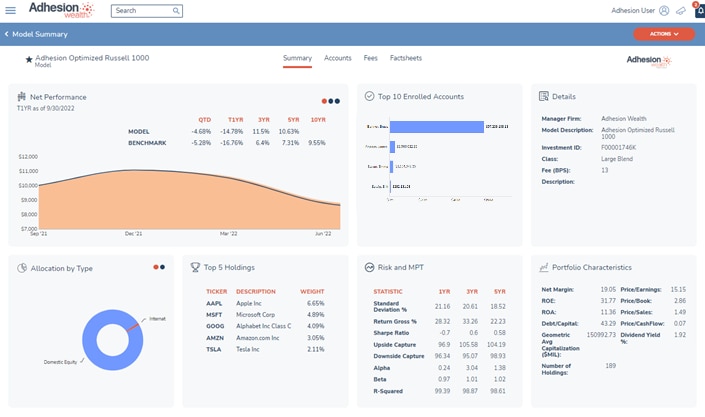Open the Factsheets tab
This screenshot has width=705, height=417.
point(406,58)
